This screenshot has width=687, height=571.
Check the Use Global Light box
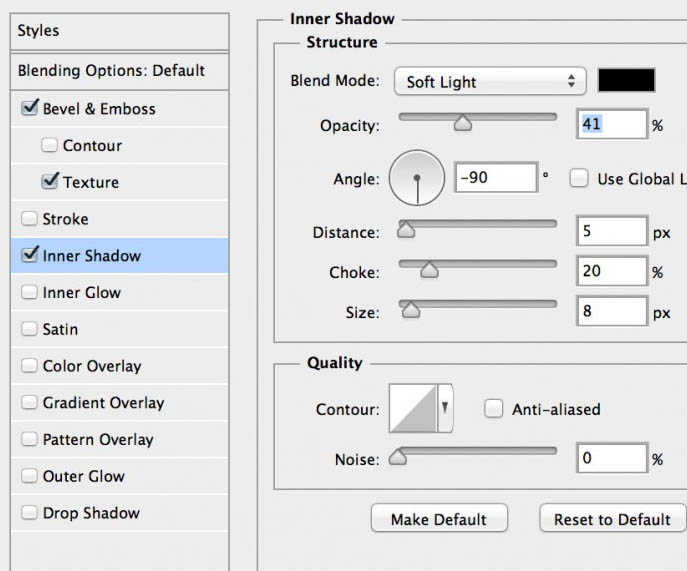click(579, 178)
